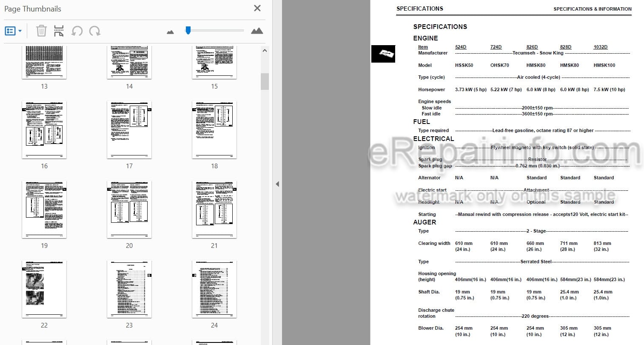Click the 'Type required' fuel label

(x=433, y=130)
